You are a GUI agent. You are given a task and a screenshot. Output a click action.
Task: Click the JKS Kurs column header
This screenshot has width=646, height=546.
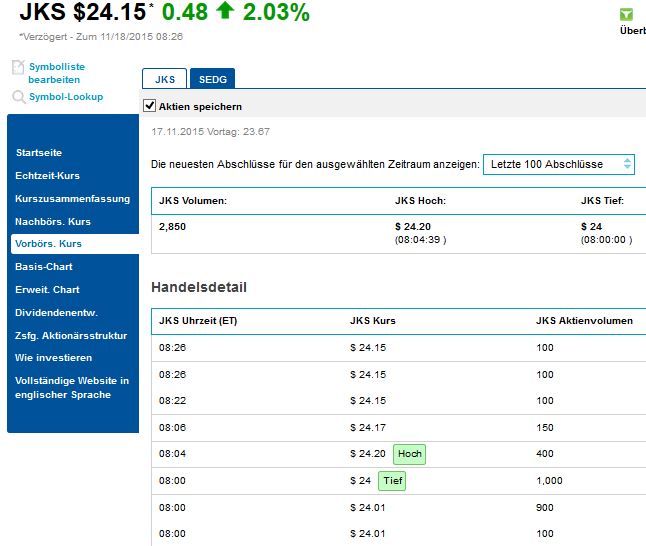pyautogui.click(x=373, y=321)
